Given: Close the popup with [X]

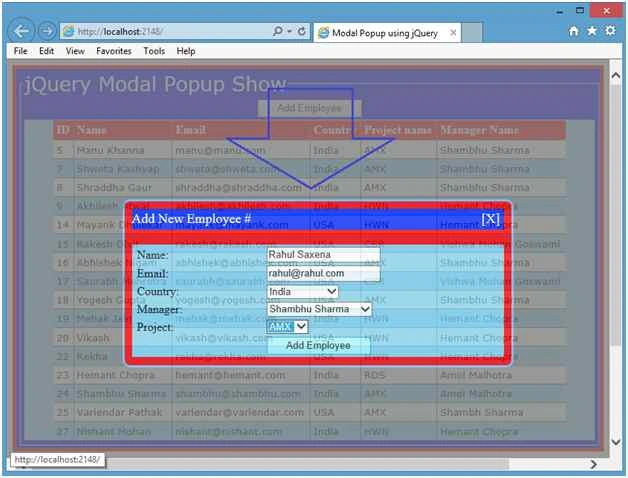Looking at the screenshot, I should coord(490,219).
